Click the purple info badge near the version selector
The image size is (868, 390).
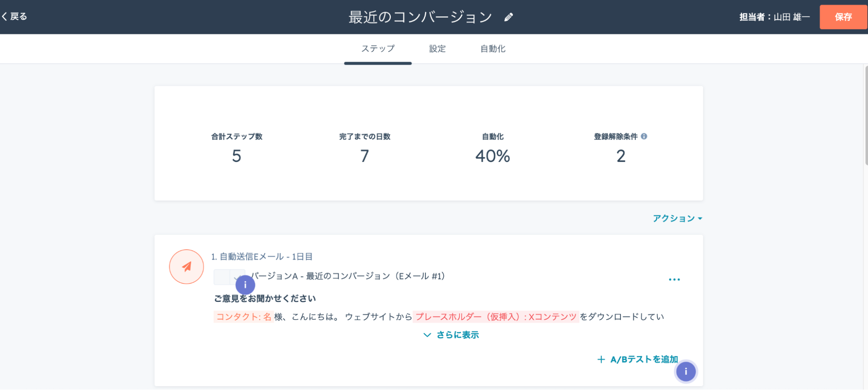tap(245, 285)
